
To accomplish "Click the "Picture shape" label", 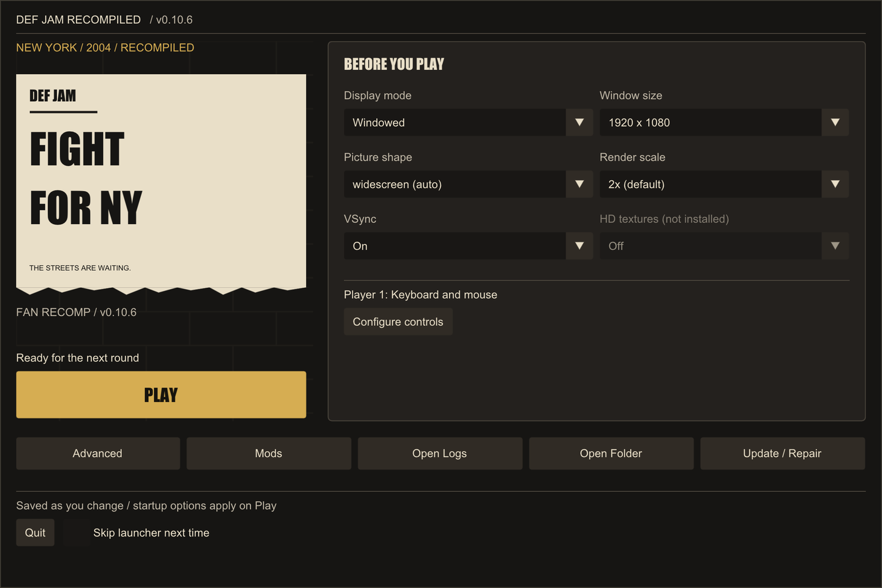I will [x=378, y=157].
